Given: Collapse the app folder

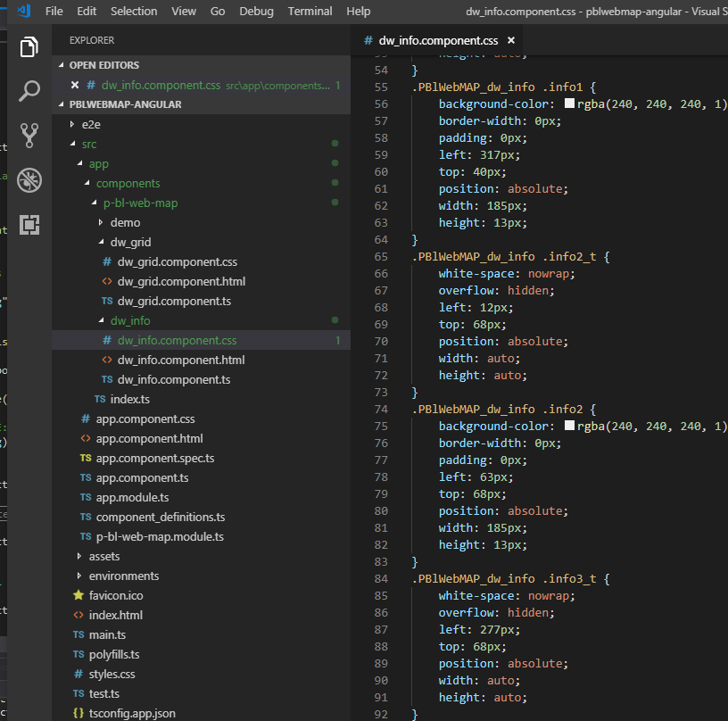Looking at the screenshot, I should (x=80, y=163).
